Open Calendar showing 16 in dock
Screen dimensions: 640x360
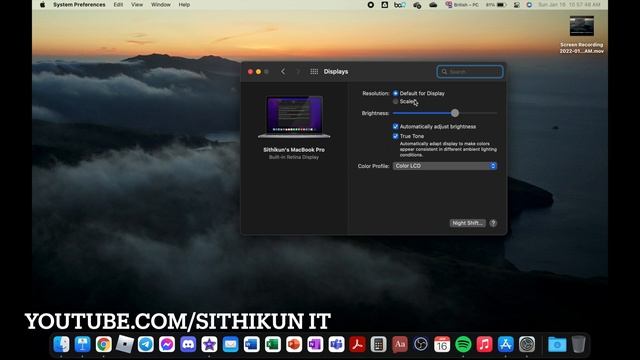coord(442,344)
